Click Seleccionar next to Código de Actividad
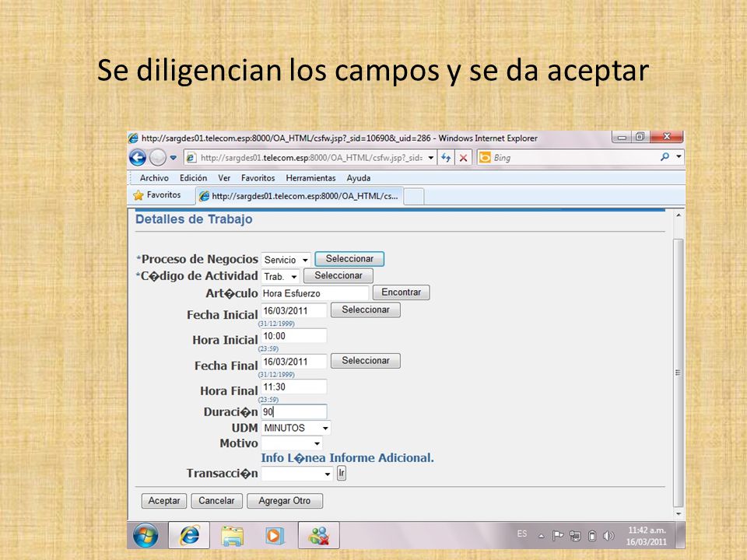Viewport: 747px width, 560px height. 338,275
